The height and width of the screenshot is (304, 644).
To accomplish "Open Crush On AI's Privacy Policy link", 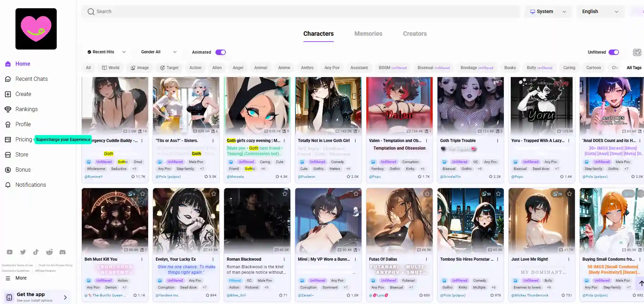I will pyautogui.click(x=56, y=265).
